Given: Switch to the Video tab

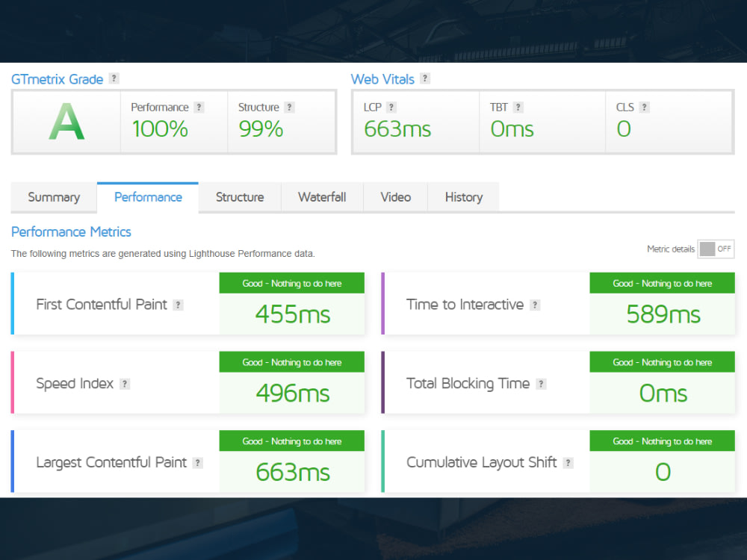Looking at the screenshot, I should (395, 197).
